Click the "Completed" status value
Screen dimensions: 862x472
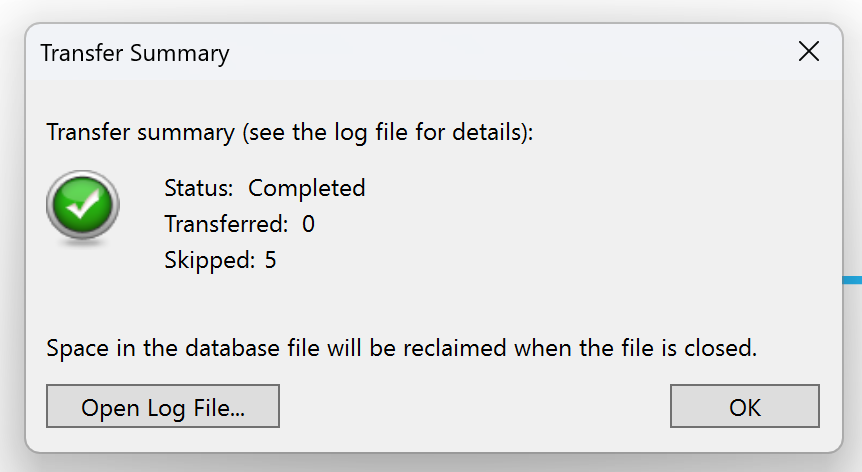click(x=307, y=188)
